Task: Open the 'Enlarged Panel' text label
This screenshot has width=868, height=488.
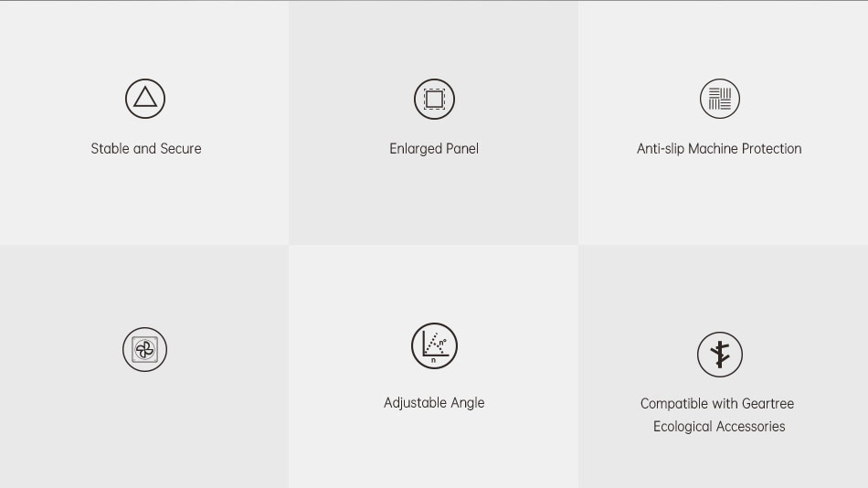Action: [x=434, y=149]
